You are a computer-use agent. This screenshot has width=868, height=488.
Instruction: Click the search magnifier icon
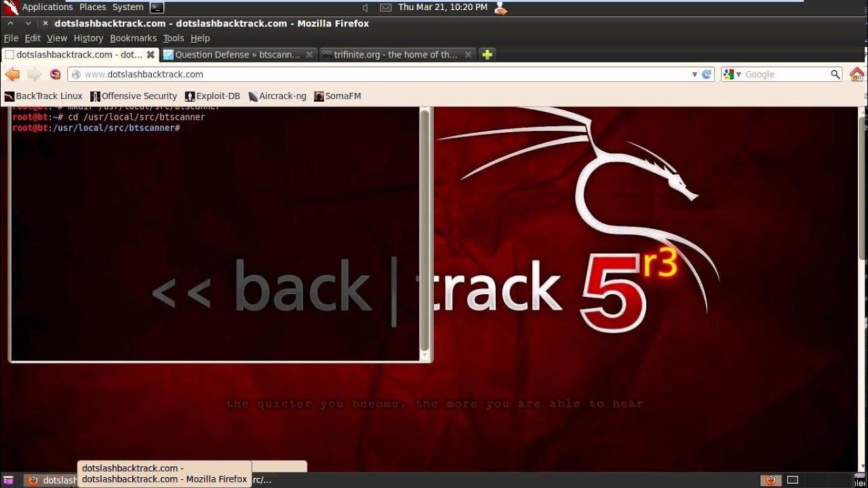[835, 75]
